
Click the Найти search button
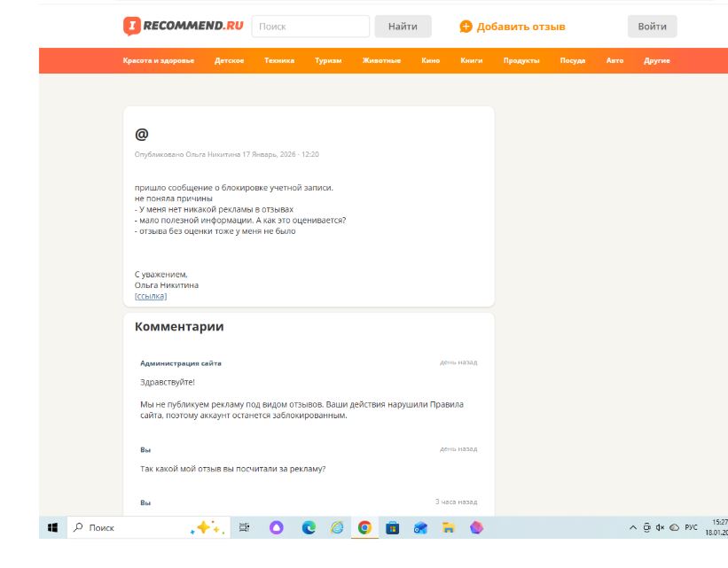(403, 27)
